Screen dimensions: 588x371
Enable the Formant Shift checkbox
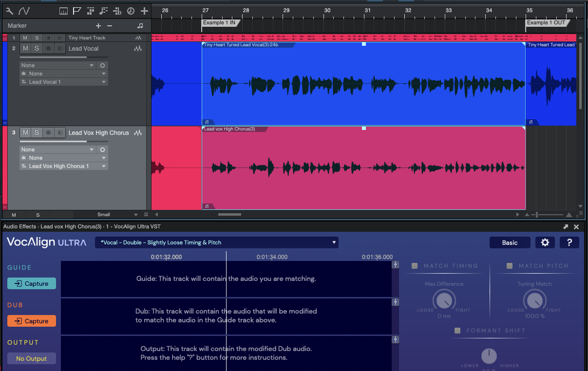[x=457, y=330]
